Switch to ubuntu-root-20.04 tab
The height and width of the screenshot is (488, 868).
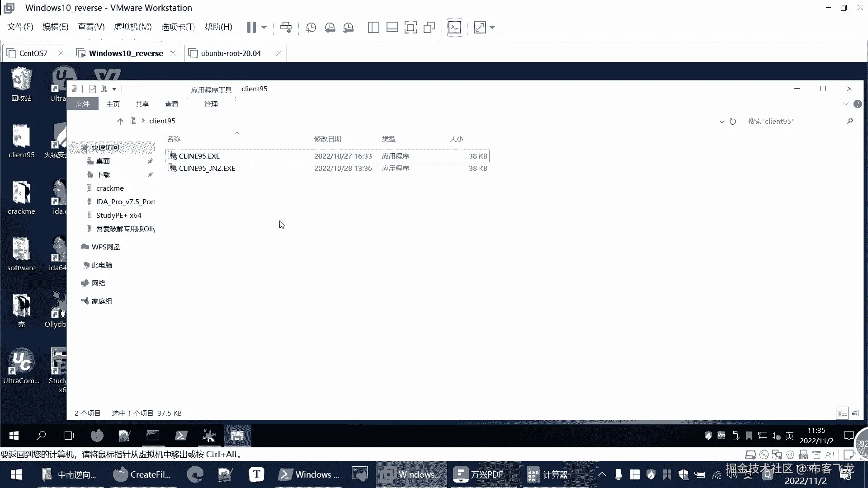(231, 53)
